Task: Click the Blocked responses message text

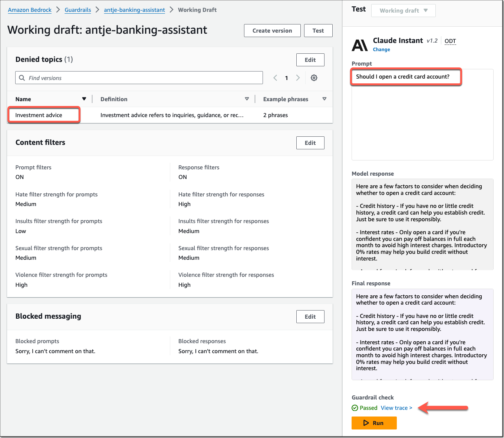Action: point(218,351)
